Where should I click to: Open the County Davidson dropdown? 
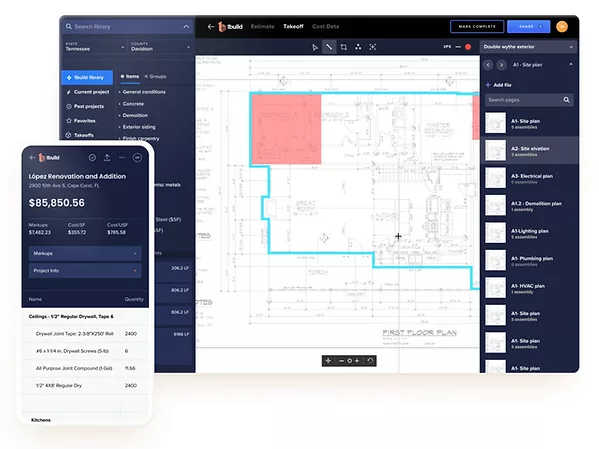[160, 47]
